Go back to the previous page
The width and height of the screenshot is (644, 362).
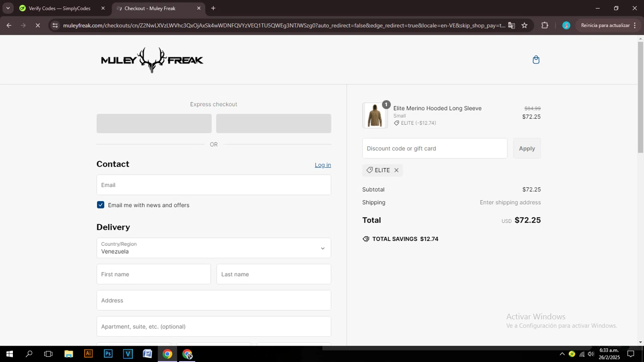tap(9, 25)
